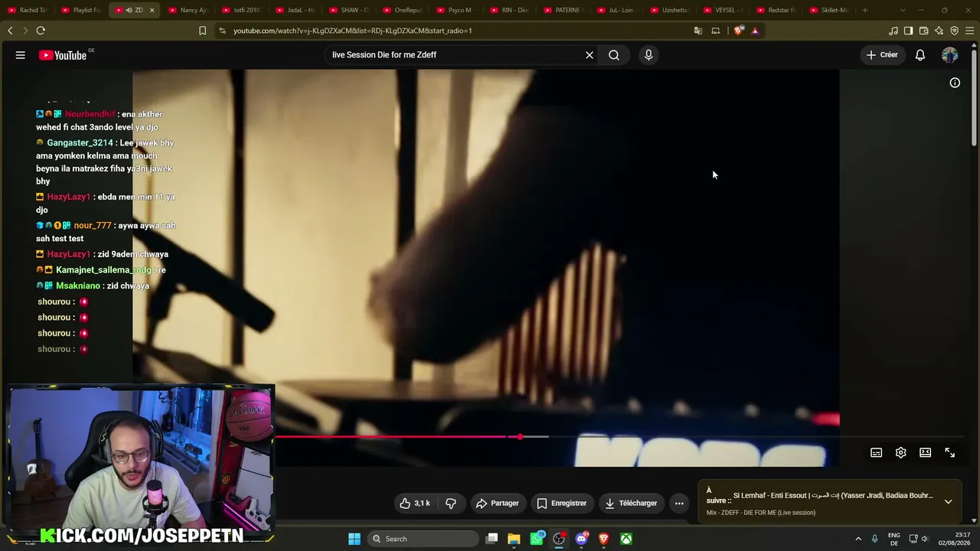The height and width of the screenshot is (551, 980).
Task: Open Brave browser taskbar icon
Action: (x=603, y=539)
